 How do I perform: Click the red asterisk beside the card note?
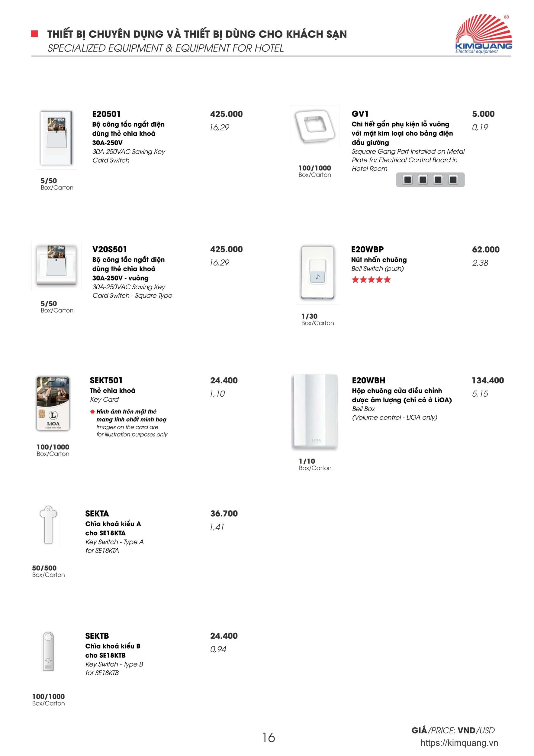tap(92, 412)
